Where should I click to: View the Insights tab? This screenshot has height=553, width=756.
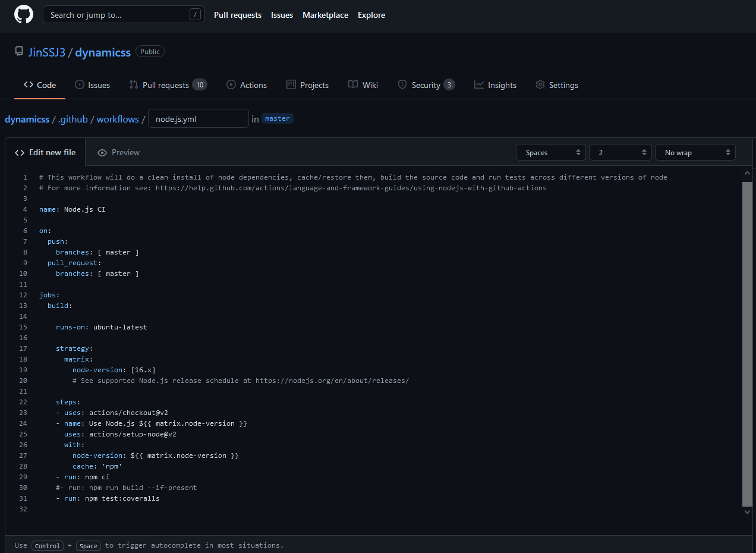[x=495, y=85]
